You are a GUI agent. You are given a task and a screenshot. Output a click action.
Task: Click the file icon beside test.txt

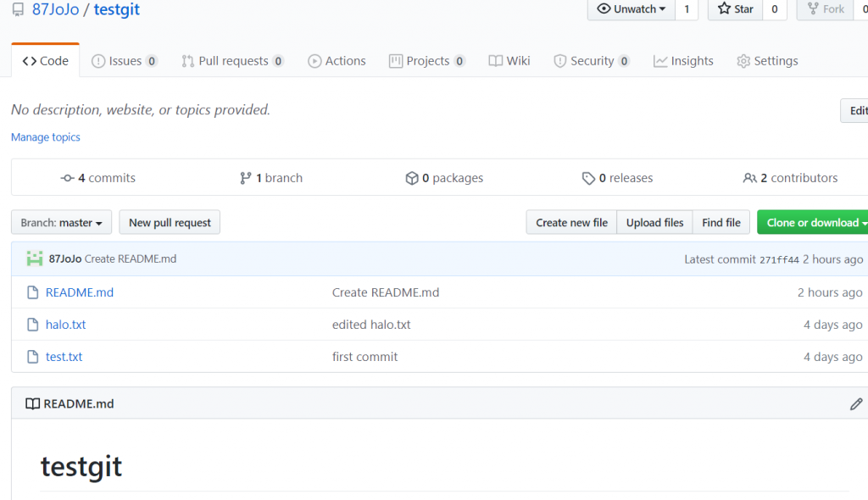click(x=33, y=357)
